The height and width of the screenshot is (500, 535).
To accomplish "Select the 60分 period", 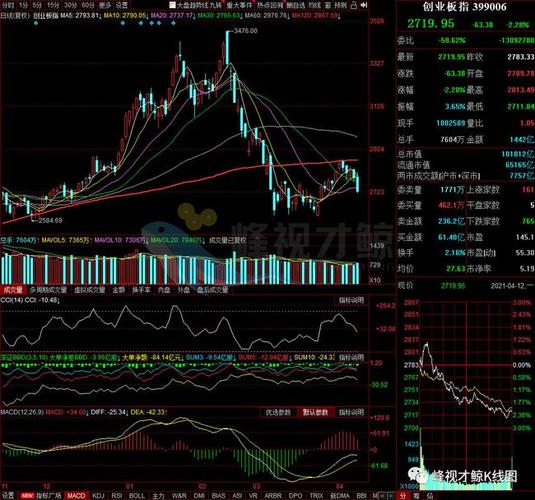I will pyautogui.click(x=88, y=5).
